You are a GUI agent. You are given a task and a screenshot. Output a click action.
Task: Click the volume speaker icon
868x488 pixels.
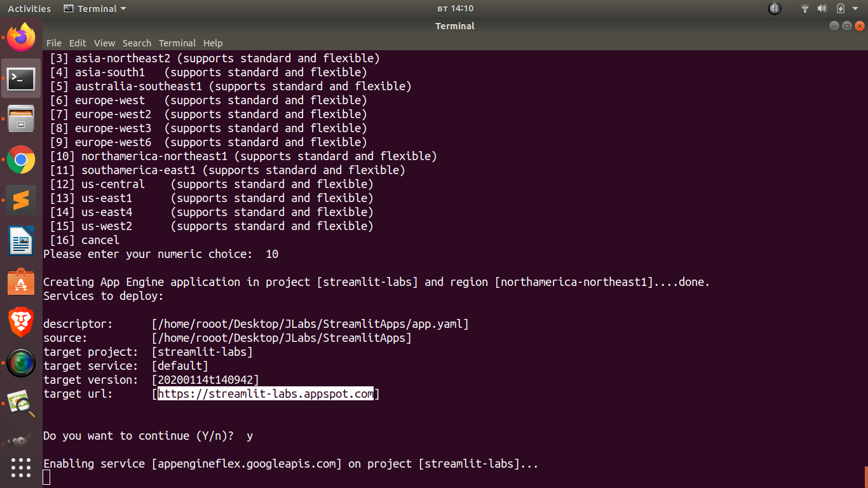click(822, 9)
